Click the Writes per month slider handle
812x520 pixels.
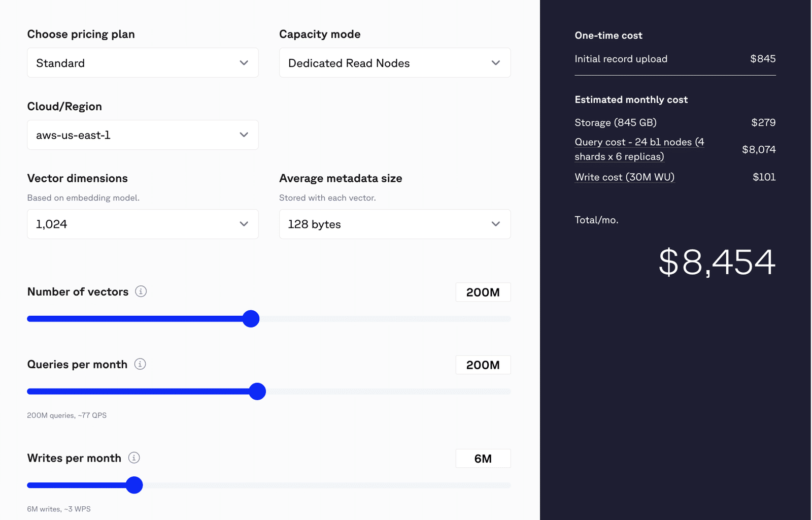(134, 485)
